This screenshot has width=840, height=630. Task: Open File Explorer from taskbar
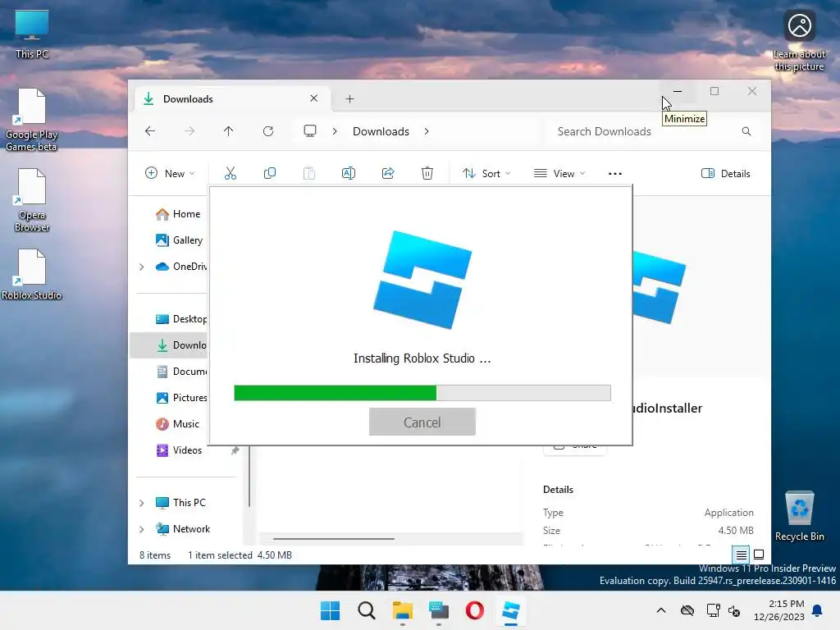tap(402, 610)
